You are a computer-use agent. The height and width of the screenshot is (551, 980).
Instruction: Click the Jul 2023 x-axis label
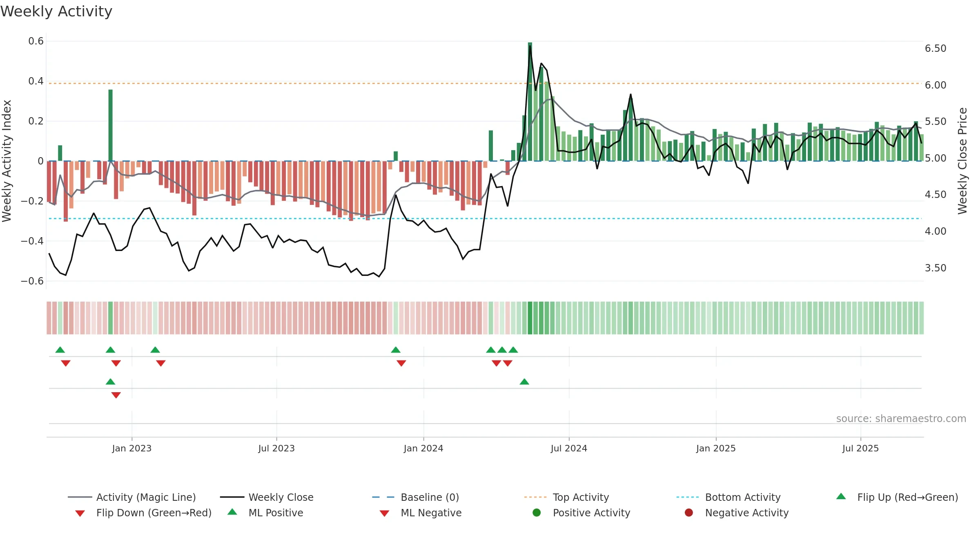click(x=276, y=448)
